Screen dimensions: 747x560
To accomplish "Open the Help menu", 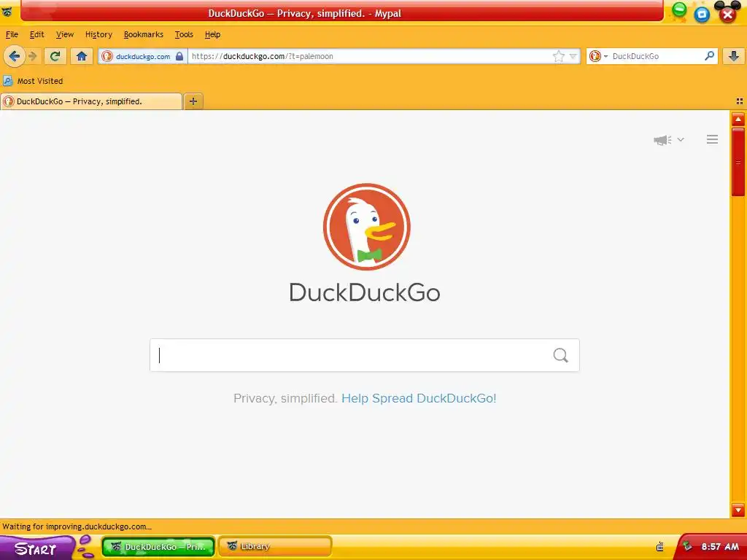I will (x=212, y=34).
